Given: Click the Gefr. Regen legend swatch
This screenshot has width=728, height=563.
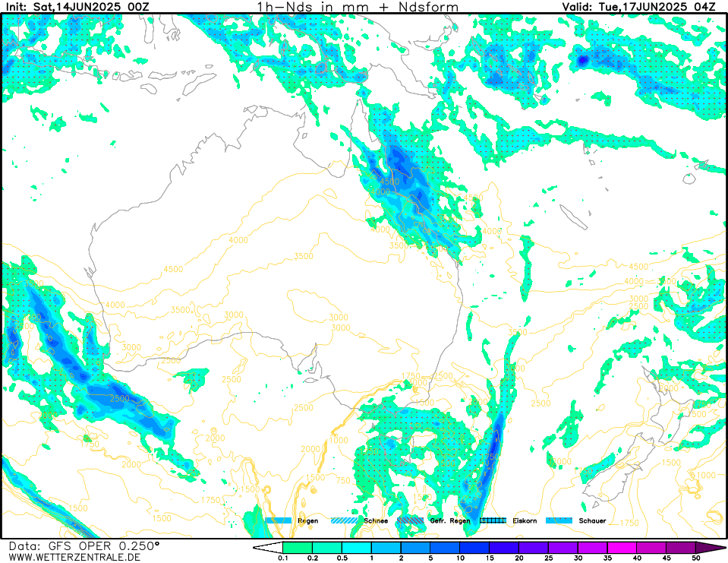Looking at the screenshot, I should tap(411, 520).
